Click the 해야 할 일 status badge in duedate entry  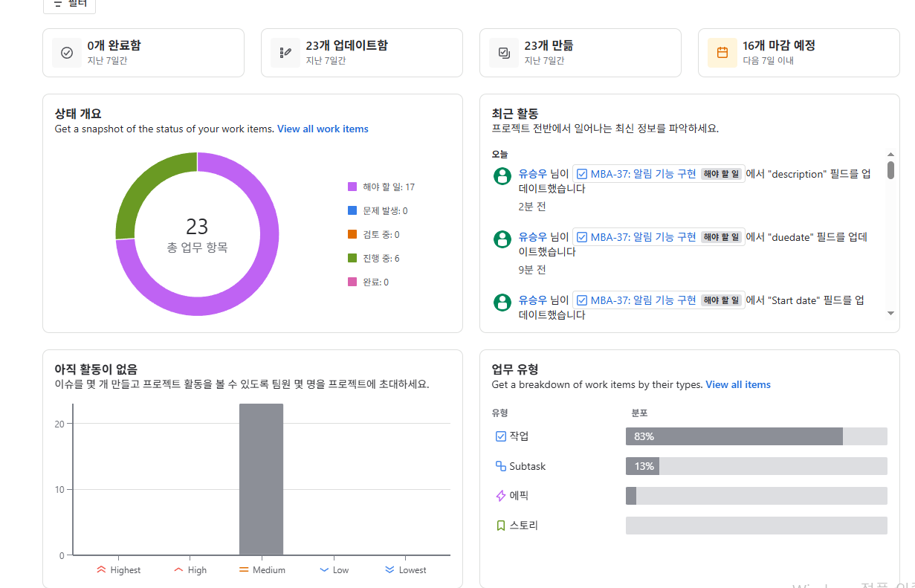click(721, 237)
